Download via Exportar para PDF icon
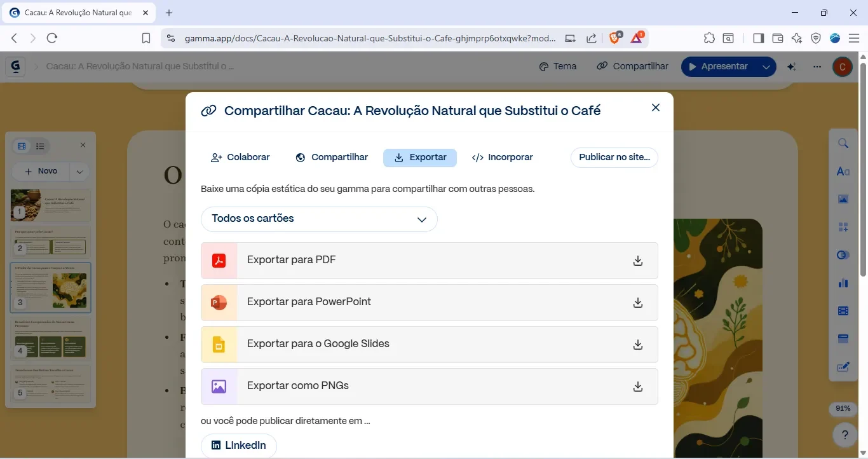The width and height of the screenshot is (868, 459). click(638, 261)
